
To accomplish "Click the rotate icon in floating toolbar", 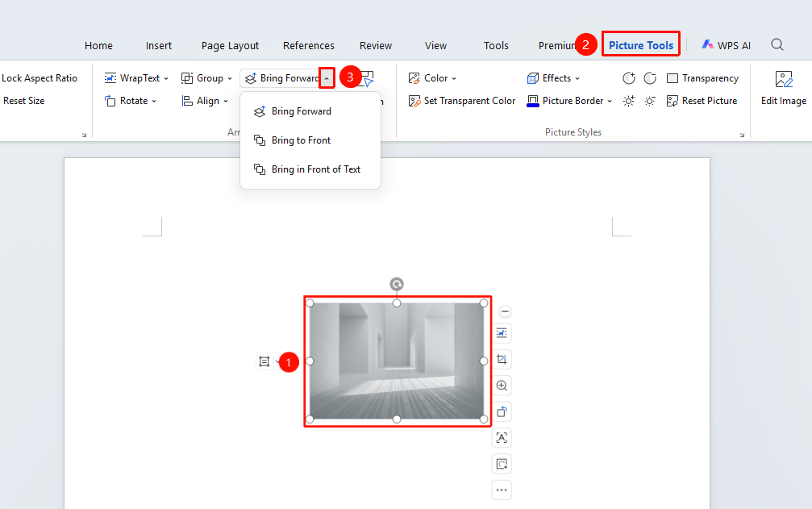I will 502,411.
